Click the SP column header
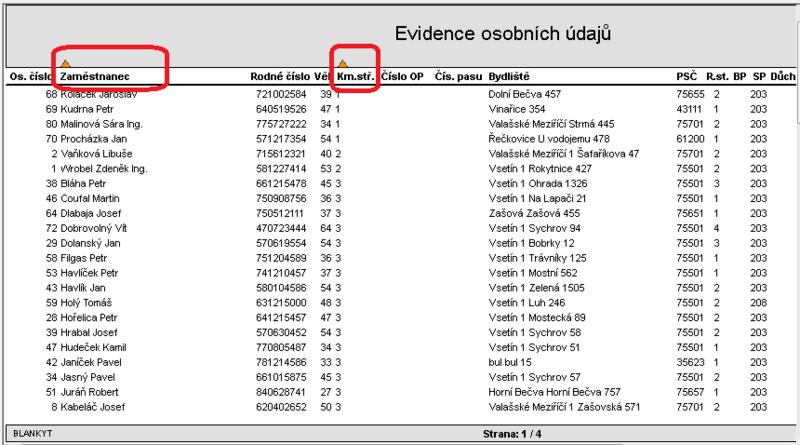Viewport: 800px width, 445px height. click(x=759, y=77)
